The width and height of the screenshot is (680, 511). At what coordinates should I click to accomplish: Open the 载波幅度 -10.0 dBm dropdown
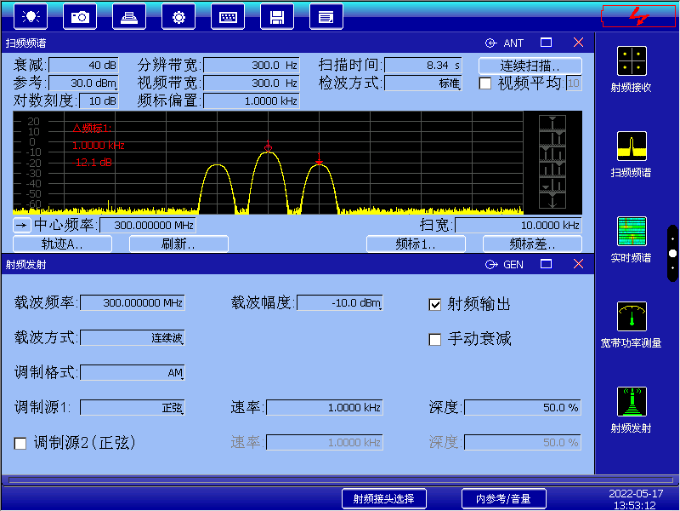(340, 303)
